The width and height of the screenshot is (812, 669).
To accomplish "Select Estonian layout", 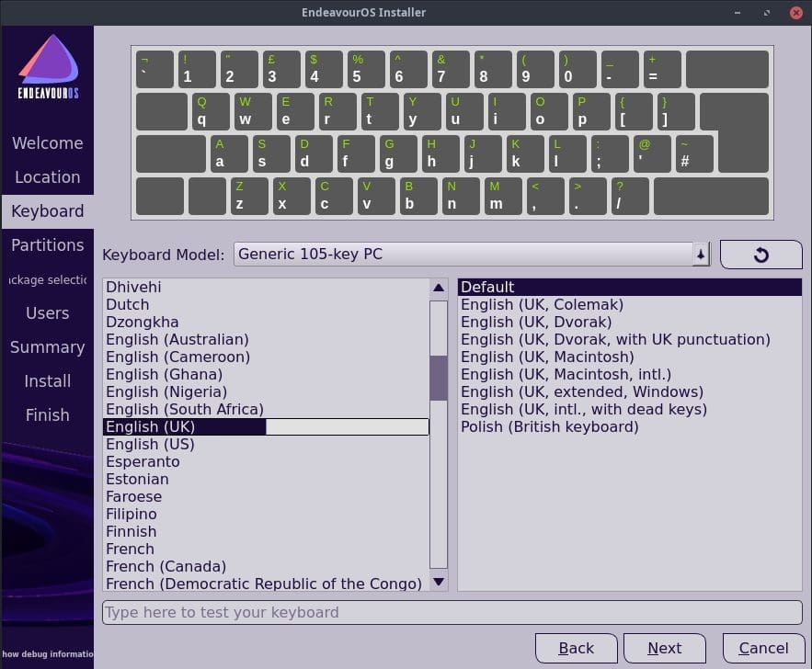I will click(x=266, y=479).
